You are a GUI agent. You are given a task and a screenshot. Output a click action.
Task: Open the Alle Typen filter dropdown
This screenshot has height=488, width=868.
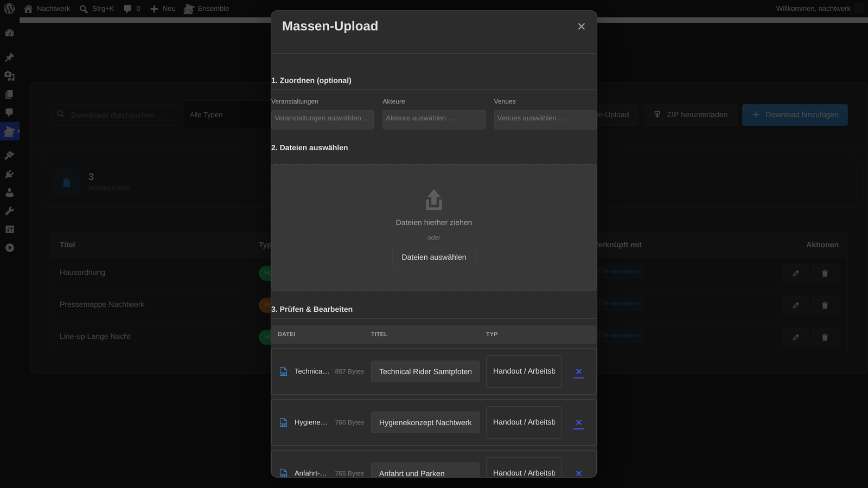227,115
